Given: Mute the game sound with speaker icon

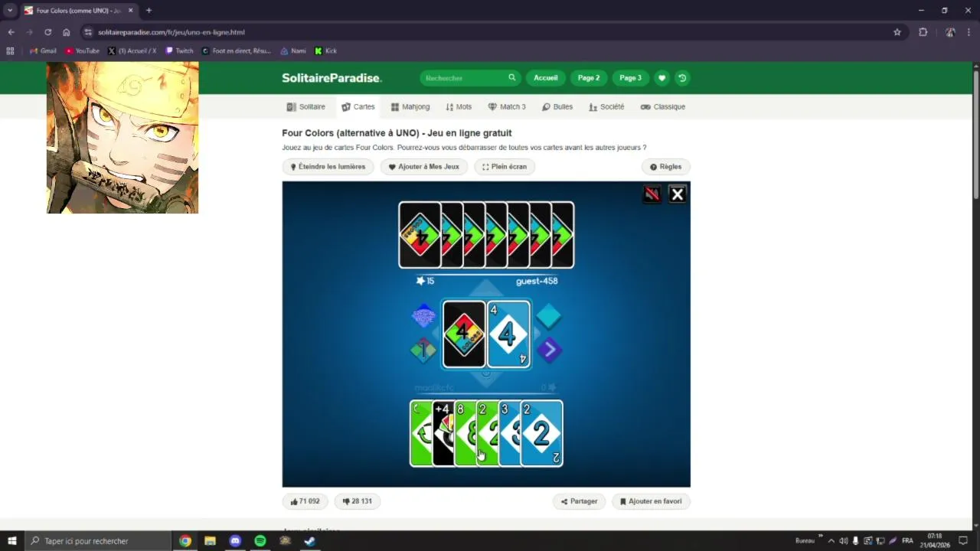Looking at the screenshot, I should click(652, 194).
